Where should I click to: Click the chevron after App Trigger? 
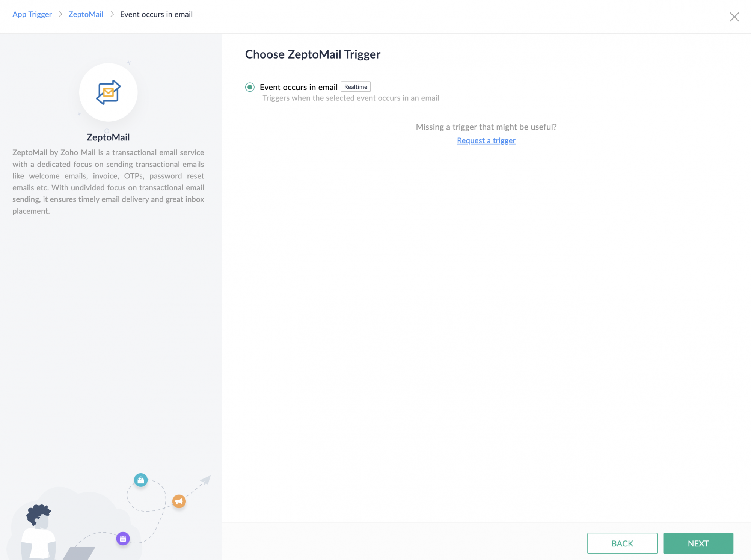tap(60, 14)
